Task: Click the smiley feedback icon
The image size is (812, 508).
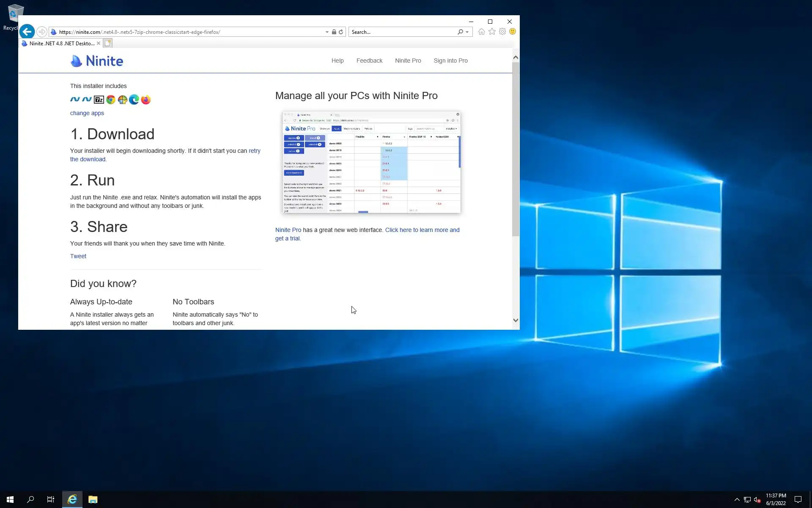Action: [x=513, y=32]
